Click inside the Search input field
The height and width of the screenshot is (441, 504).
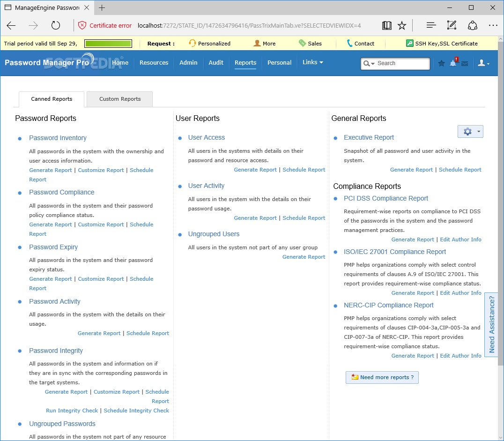(x=402, y=63)
